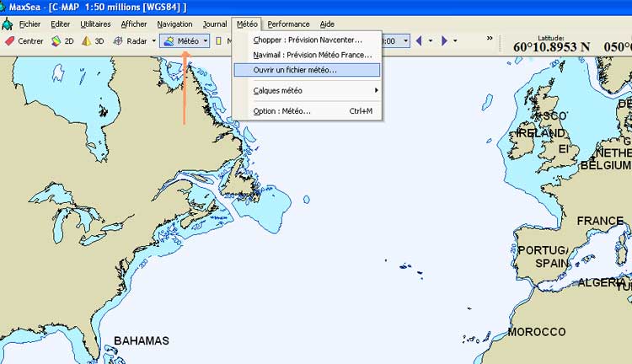Select Ouvrir un fichier météo
The image size is (632, 364).
(x=295, y=70)
